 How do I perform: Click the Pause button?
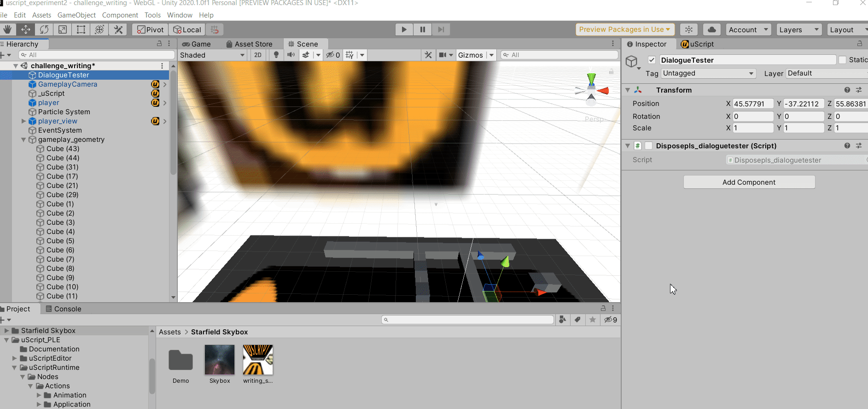pyautogui.click(x=422, y=29)
